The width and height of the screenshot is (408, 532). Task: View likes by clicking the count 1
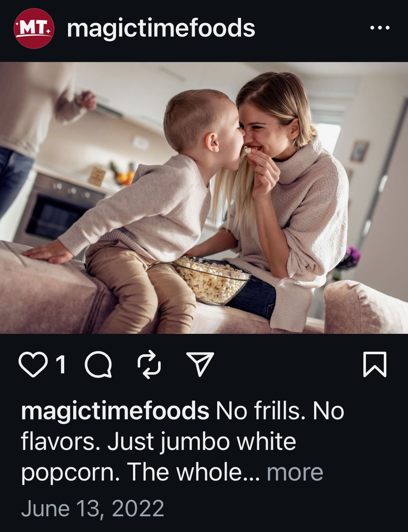click(61, 365)
